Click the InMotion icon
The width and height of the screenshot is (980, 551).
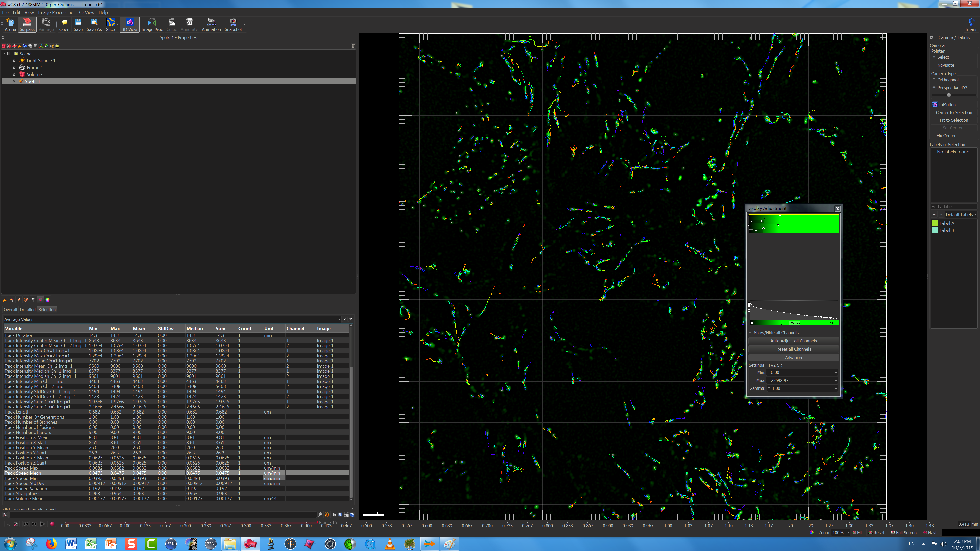(935, 105)
